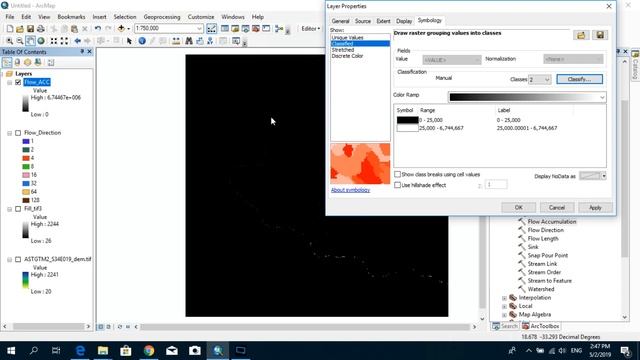Click black symbol swatch for 0 - 25,000
This screenshot has width=640, height=360.
[407, 120]
